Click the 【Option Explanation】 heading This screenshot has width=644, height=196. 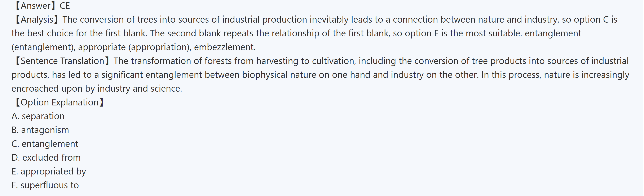(x=59, y=102)
